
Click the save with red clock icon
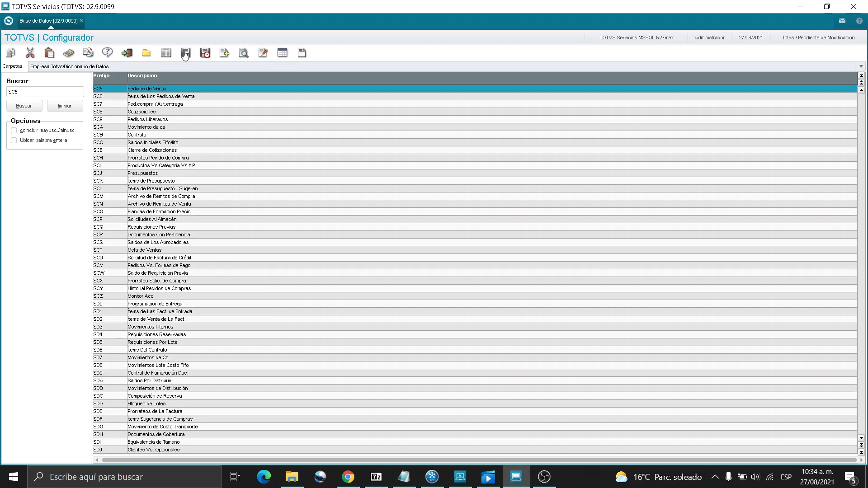coord(205,53)
